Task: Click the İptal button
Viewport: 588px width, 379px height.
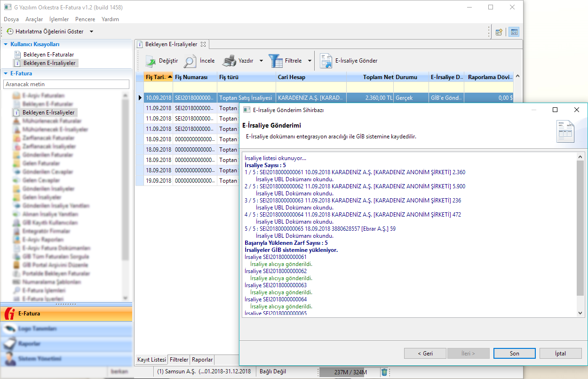Action: click(x=561, y=354)
